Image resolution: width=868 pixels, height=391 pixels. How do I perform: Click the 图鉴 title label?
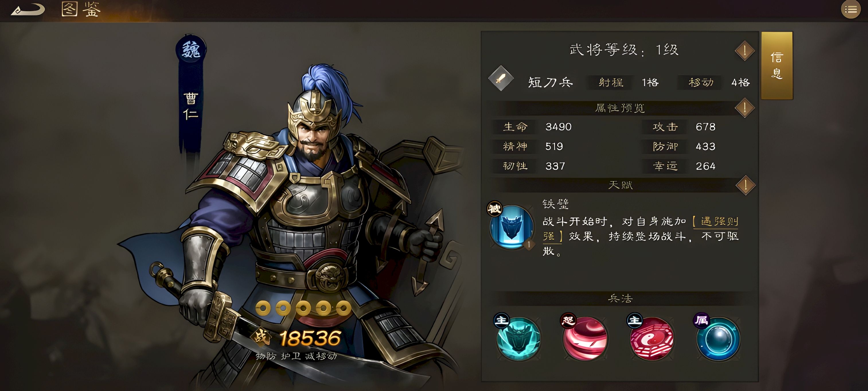81,9
